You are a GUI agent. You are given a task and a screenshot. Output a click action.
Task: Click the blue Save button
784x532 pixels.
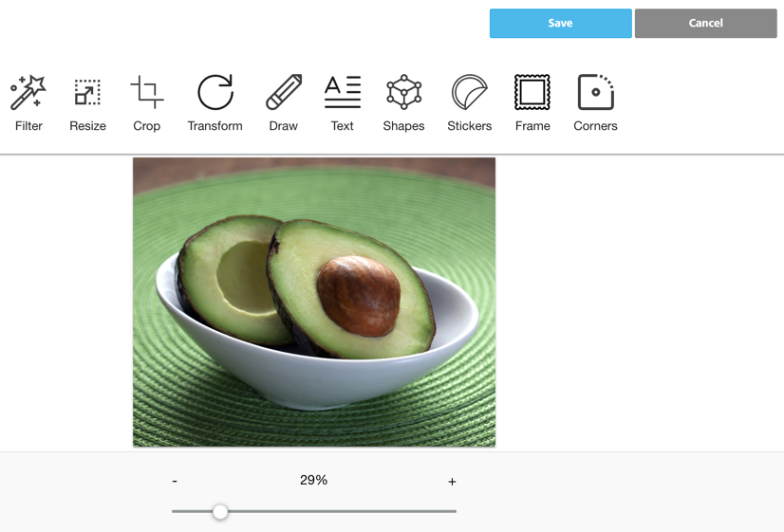(561, 23)
